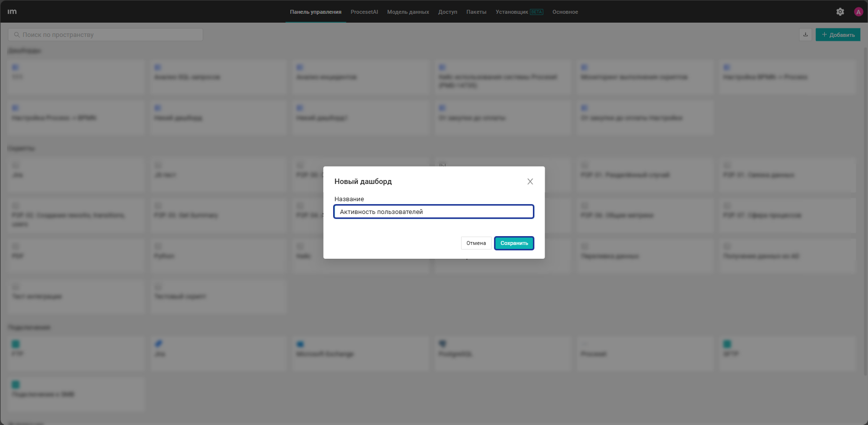Click the app logo in top-left corner
Image resolution: width=868 pixels, height=425 pixels.
12,11
